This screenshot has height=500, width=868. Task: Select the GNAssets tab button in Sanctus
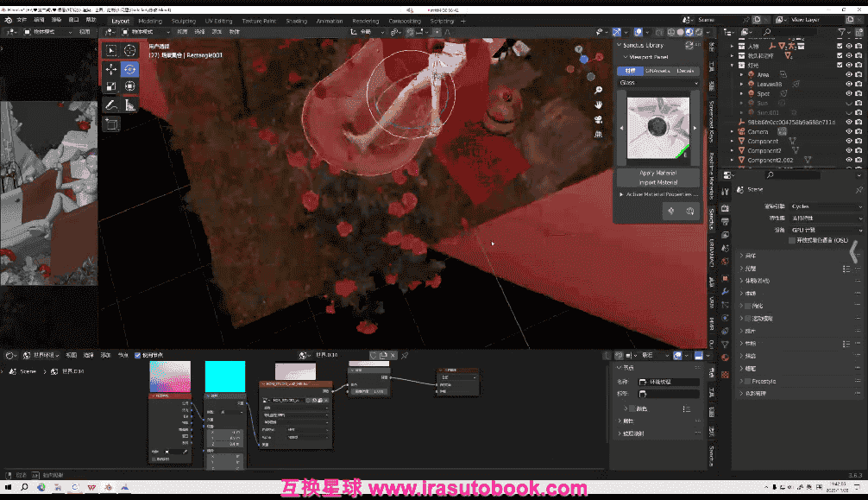click(x=657, y=71)
